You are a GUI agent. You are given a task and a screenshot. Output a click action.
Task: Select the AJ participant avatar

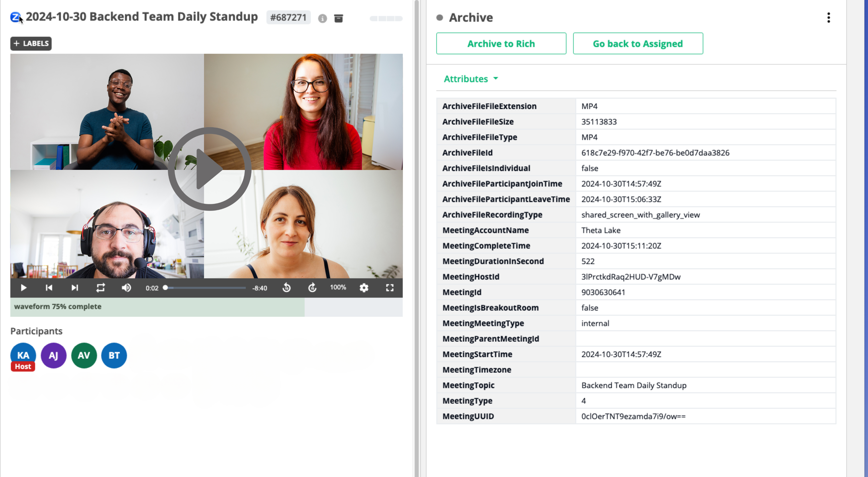point(54,355)
